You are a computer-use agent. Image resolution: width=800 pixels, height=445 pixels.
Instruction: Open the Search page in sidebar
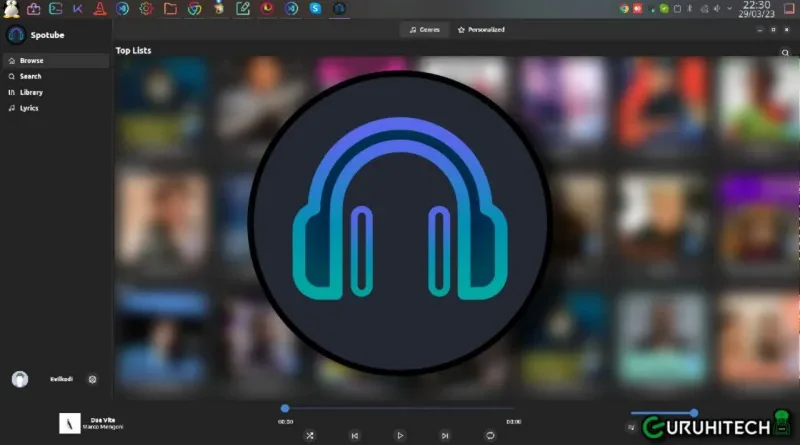(x=55, y=76)
